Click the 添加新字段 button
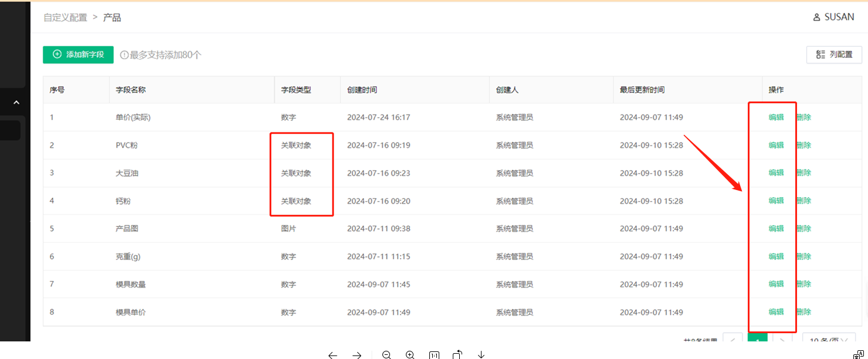 pyautogui.click(x=78, y=55)
